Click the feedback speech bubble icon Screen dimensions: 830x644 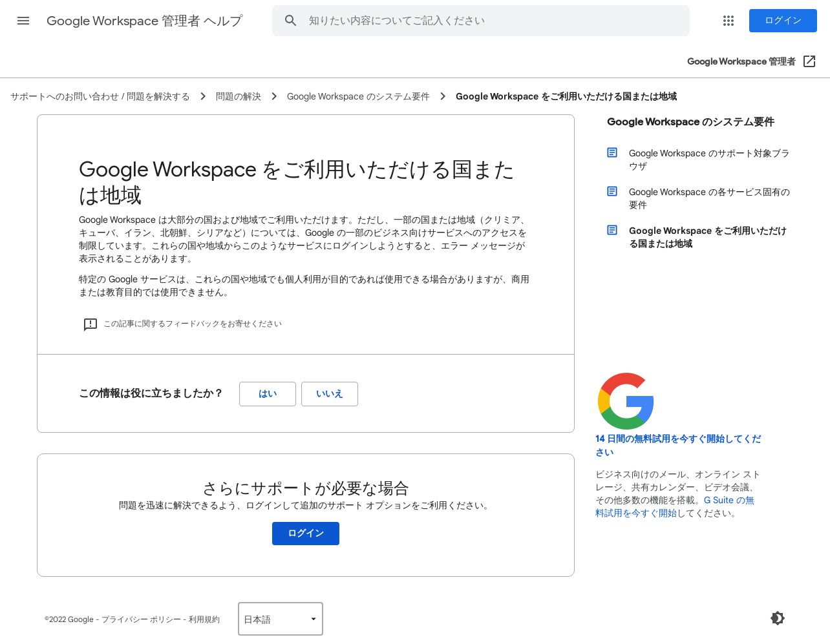(90, 324)
